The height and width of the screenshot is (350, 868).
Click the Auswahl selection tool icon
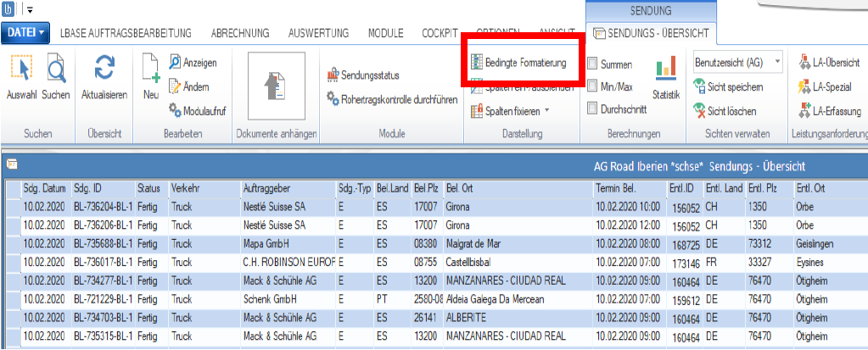pos(21,69)
